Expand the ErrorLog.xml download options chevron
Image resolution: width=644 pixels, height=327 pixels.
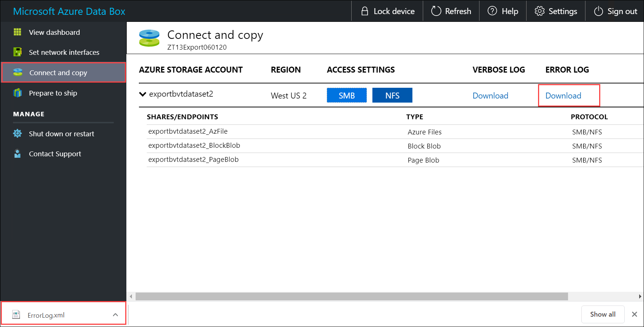point(115,315)
